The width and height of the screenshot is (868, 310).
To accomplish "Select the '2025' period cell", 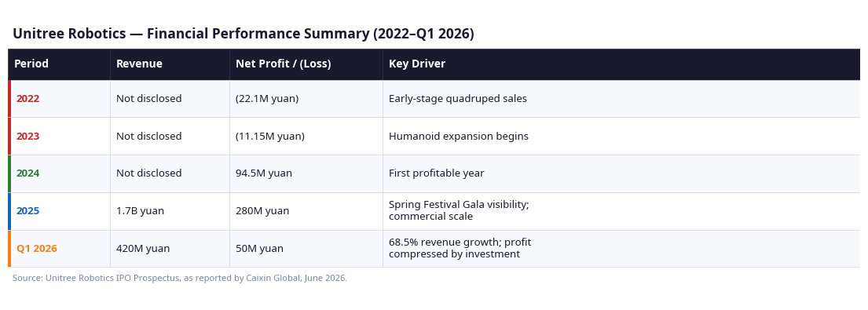I will (x=59, y=211).
